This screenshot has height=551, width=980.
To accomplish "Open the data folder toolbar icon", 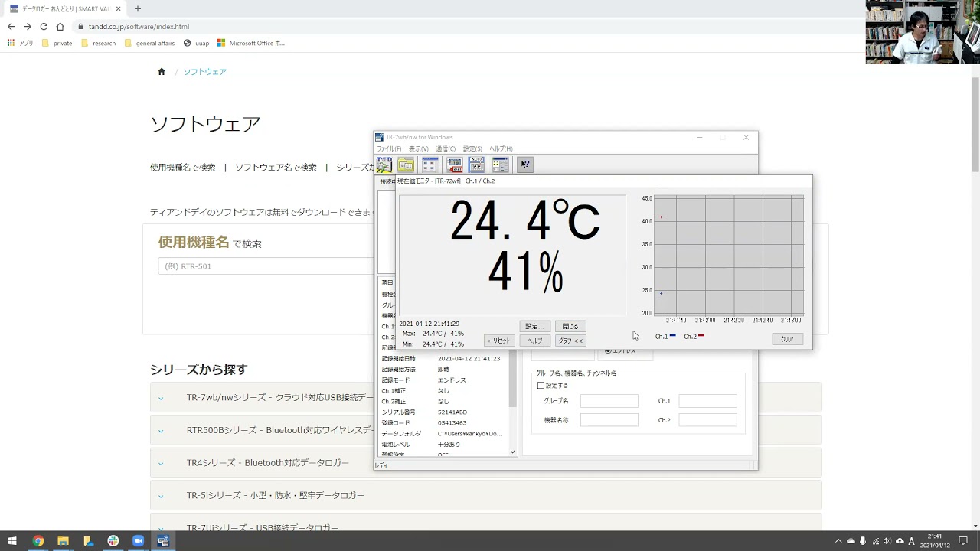I will click(406, 165).
